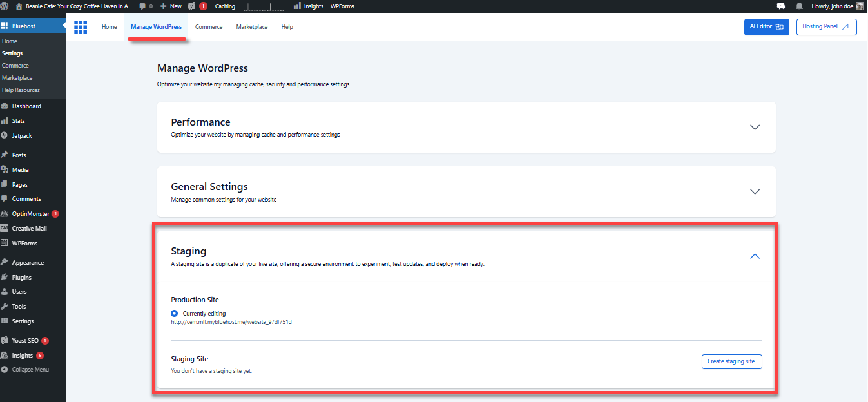Open the Marketplace tab
The height and width of the screenshot is (402, 868).
(251, 27)
